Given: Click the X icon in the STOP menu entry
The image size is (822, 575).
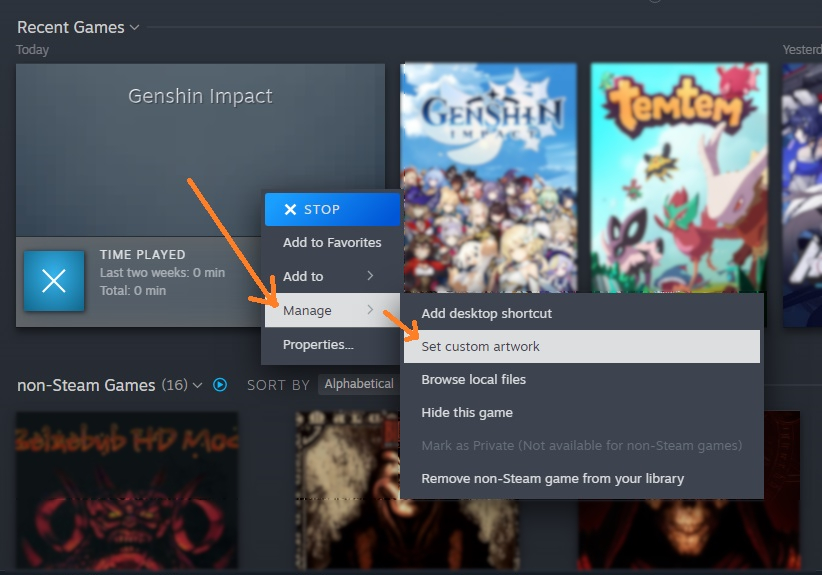Looking at the screenshot, I should click(x=290, y=210).
